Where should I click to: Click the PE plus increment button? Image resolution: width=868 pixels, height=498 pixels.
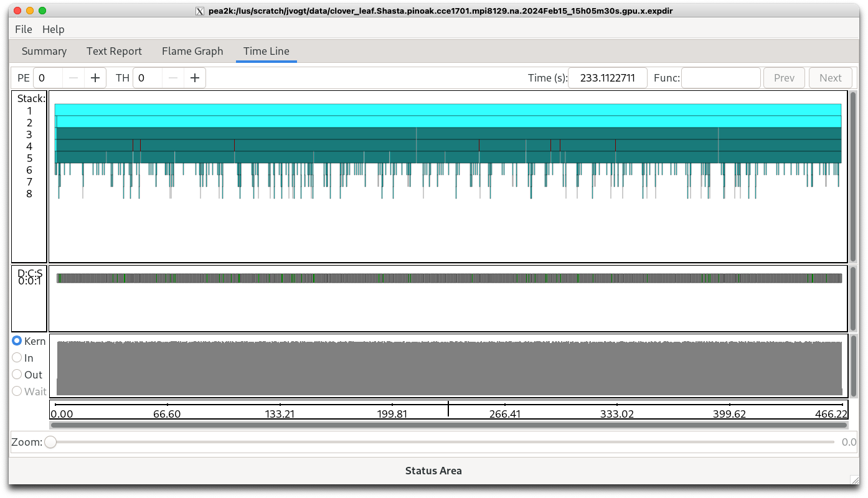[x=95, y=78]
